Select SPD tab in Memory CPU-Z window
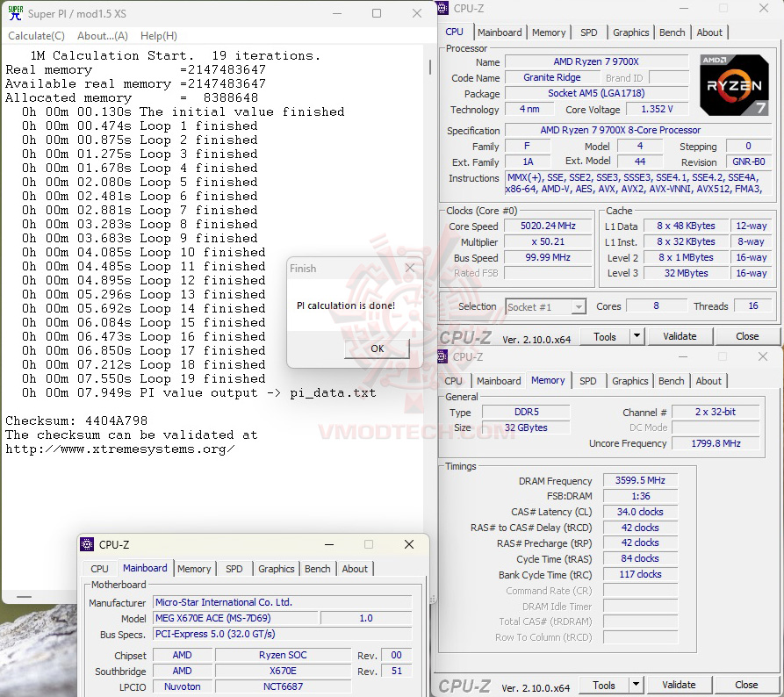 click(588, 381)
